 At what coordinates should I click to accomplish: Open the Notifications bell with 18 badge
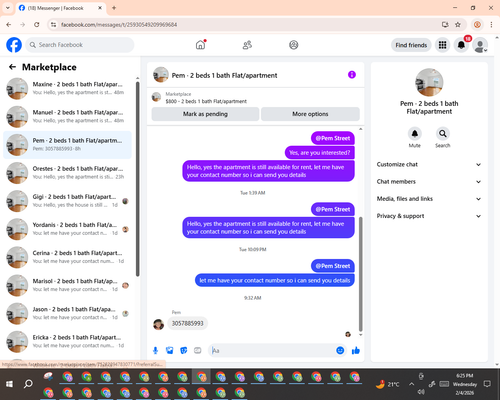click(461, 45)
